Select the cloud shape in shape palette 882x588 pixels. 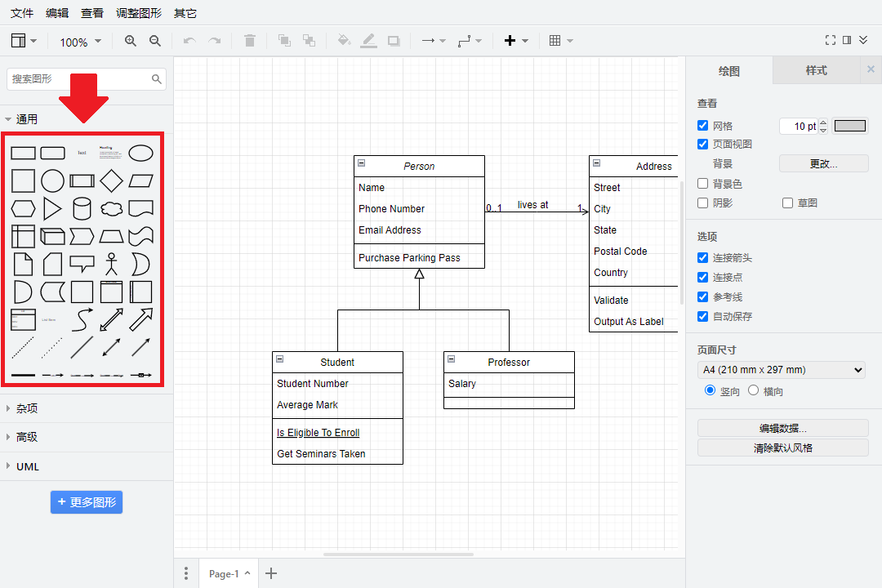click(x=111, y=209)
